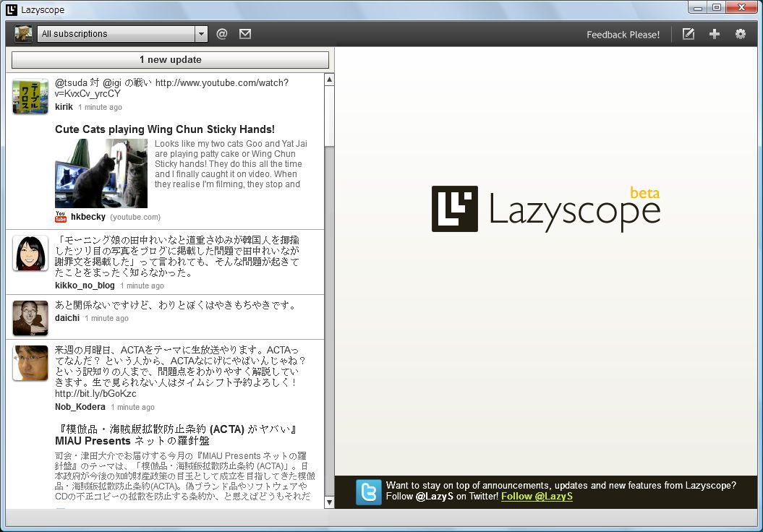Click the cats video description text
The height and width of the screenshot is (532, 763).
(x=231, y=164)
